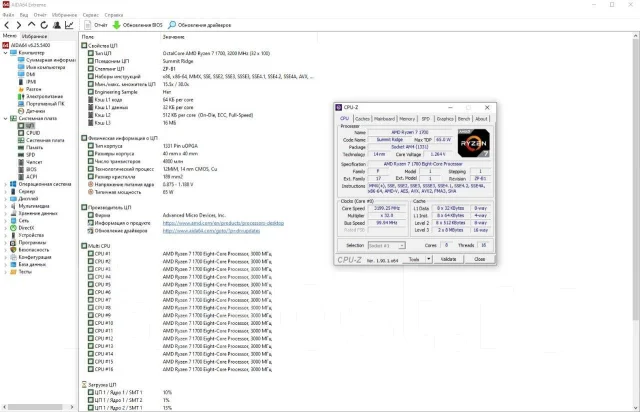640x412 pixels.
Task: Select the ЦП item under Системная плата
Action: (x=27, y=126)
